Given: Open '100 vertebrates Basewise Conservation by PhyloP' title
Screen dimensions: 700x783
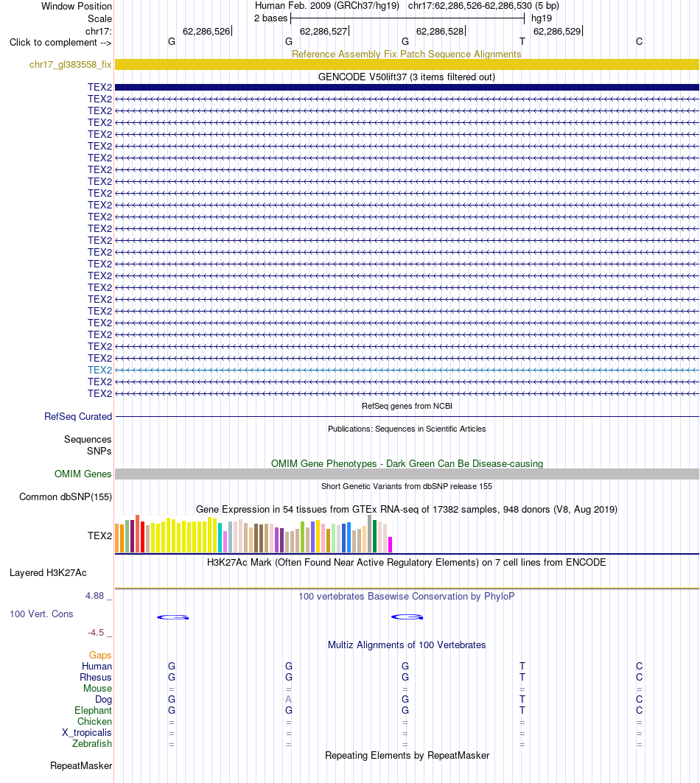Looking at the screenshot, I should click(x=407, y=596).
